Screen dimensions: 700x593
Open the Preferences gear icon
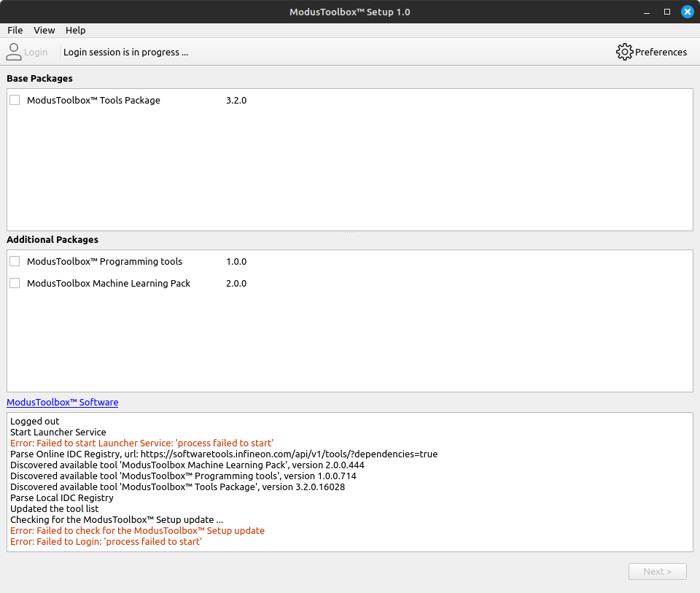[x=624, y=52]
